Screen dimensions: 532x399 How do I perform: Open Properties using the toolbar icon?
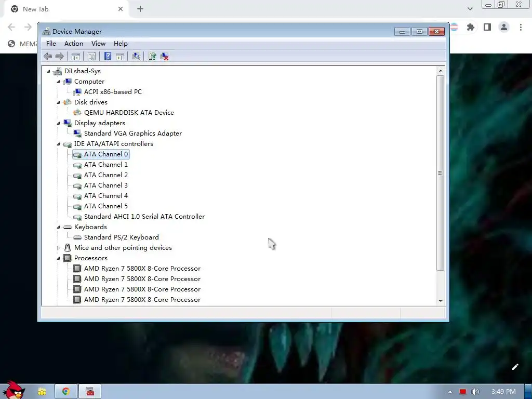pyautogui.click(x=91, y=56)
